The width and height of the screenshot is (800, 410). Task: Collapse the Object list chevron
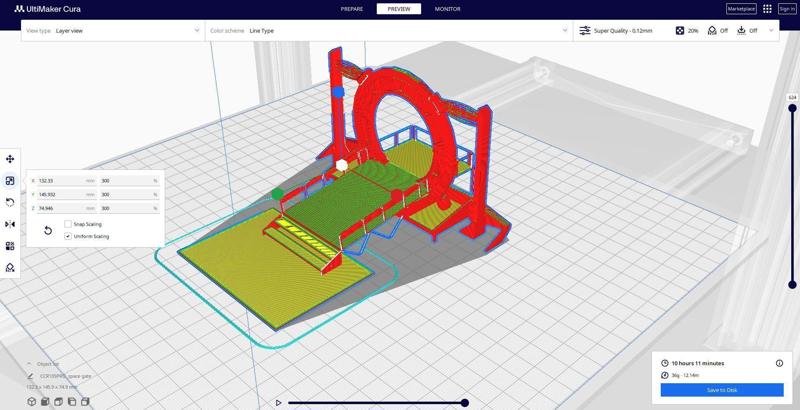click(x=29, y=364)
